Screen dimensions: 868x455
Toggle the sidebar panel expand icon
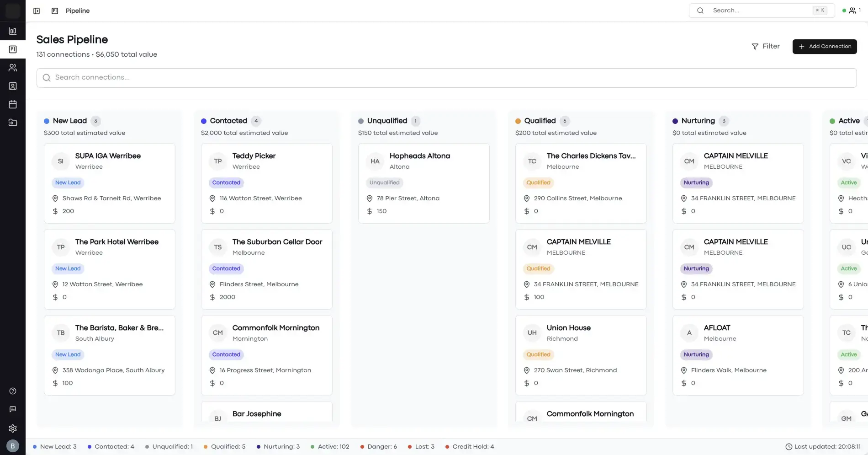[x=37, y=11]
